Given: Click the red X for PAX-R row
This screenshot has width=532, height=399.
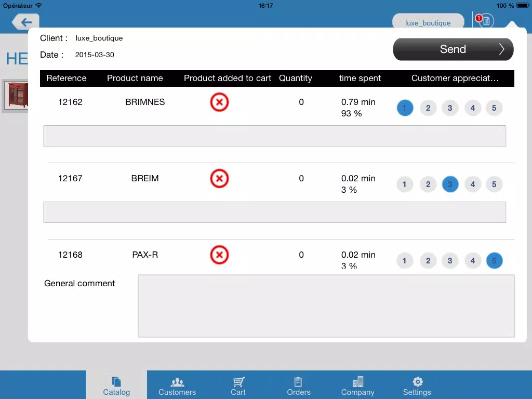Looking at the screenshot, I should click(219, 255).
